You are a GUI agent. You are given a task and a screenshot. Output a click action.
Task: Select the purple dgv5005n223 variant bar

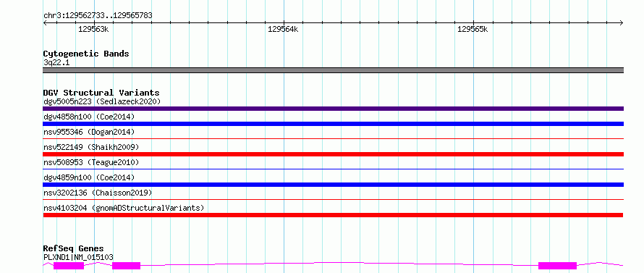333,109
